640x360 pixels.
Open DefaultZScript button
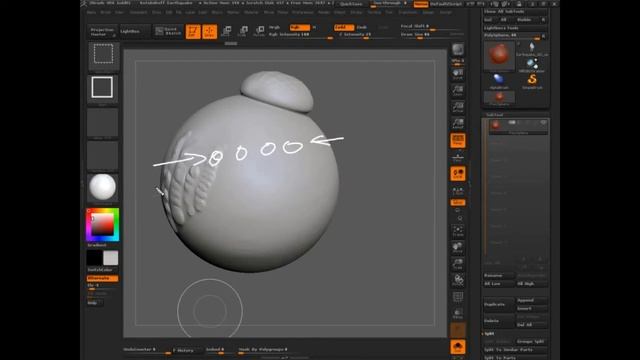(x=447, y=4)
